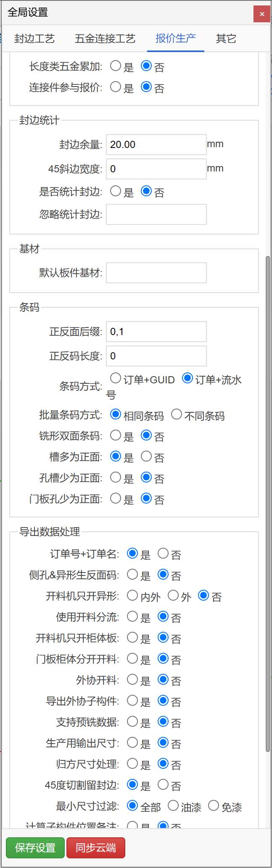Switch to the 其它 tab
Screen dimensions: 272x868
tap(225, 38)
